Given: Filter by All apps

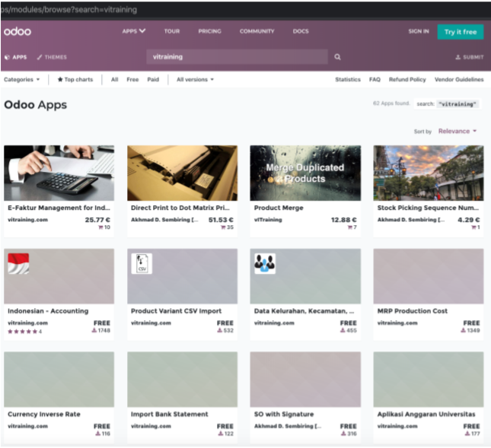Looking at the screenshot, I should 115,79.
